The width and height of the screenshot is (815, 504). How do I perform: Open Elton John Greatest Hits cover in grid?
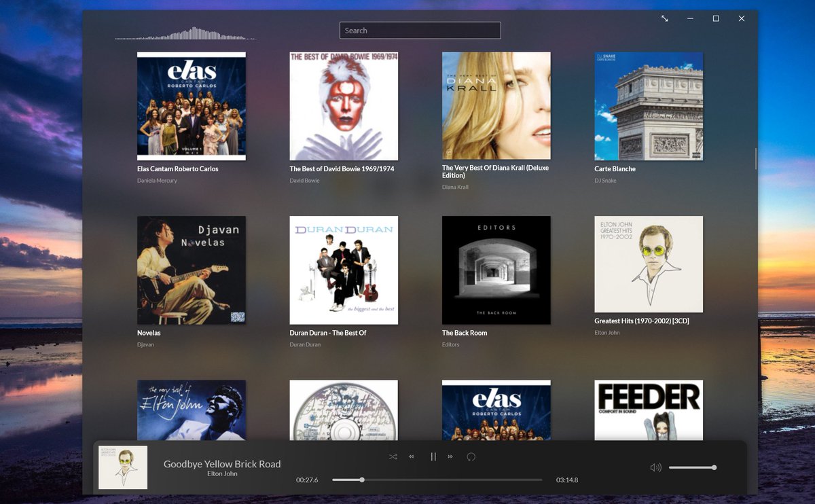click(649, 264)
